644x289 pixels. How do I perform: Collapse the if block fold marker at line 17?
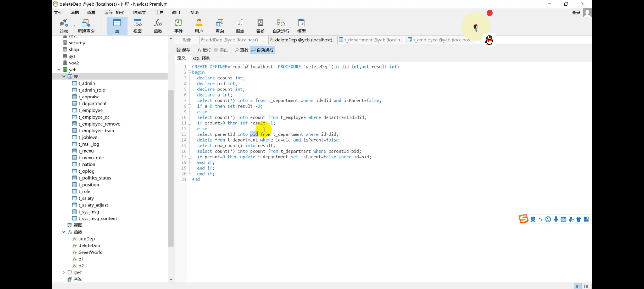(190, 157)
